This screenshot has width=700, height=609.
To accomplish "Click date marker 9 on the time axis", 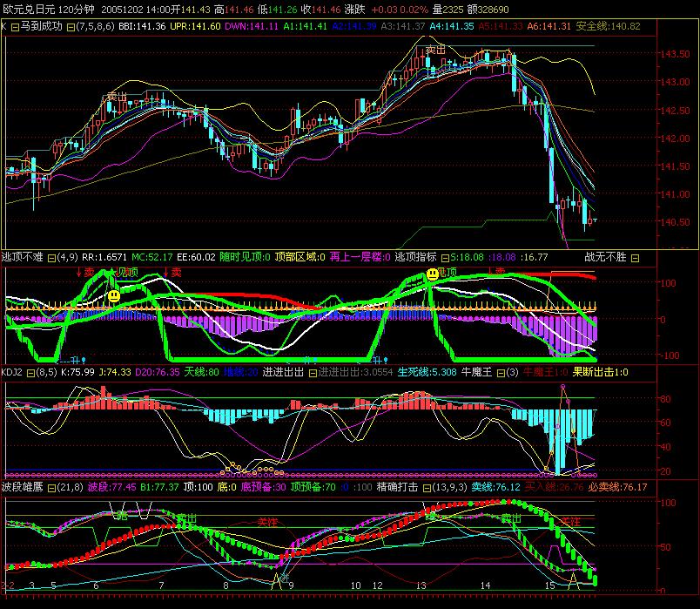I will [x=291, y=585].
